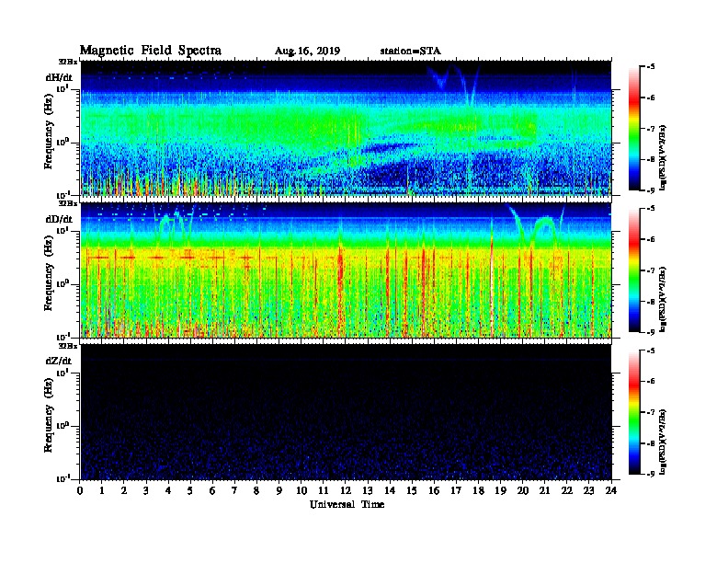Click the "32Hz" label atop the dH/dt panel
The image size is (728, 563).
[68, 62]
